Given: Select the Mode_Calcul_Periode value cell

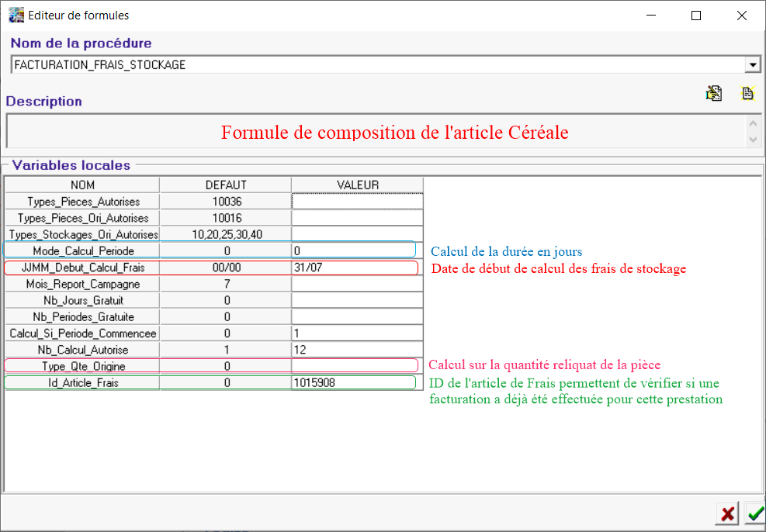Looking at the screenshot, I should tap(357, 251).
